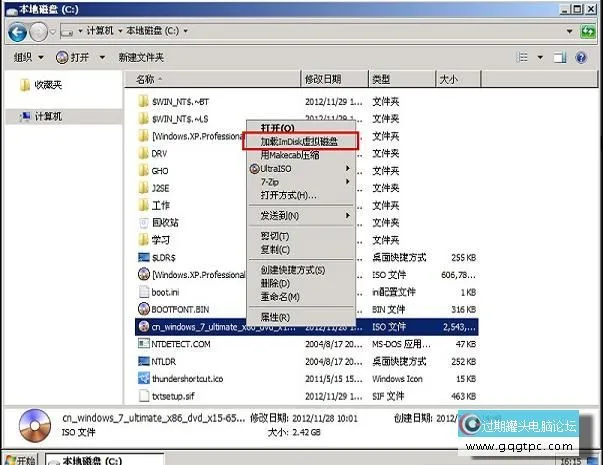Click the Forward navigation arrow
The image size is (603, 465).
(38, 32)
